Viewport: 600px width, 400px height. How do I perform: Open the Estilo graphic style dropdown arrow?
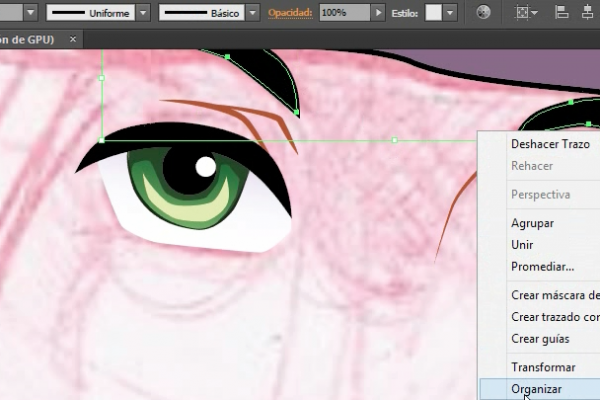click(451, 14)
